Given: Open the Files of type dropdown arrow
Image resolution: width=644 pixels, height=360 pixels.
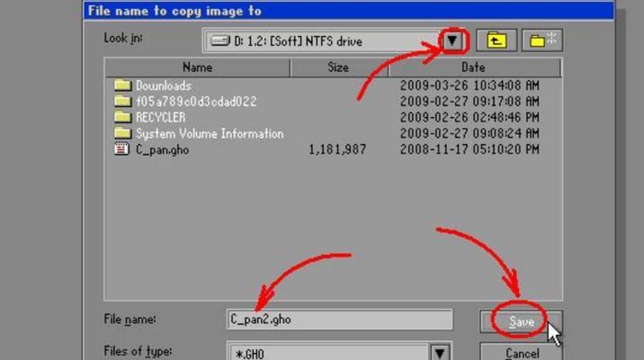Looking at the screenshot, I should tap(440, 353).
